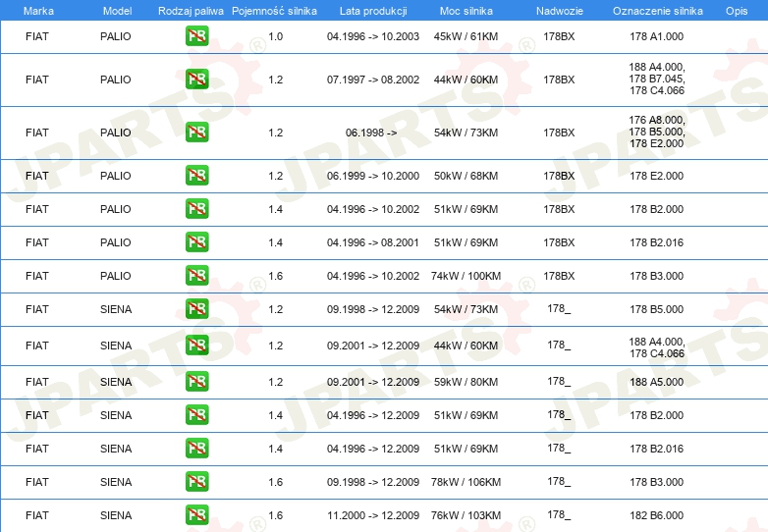The width and height of the screenshot is (768, 532).
Task: Select '178_' body code in the 182 B6.000 row
Action: [x=559, y=515]
